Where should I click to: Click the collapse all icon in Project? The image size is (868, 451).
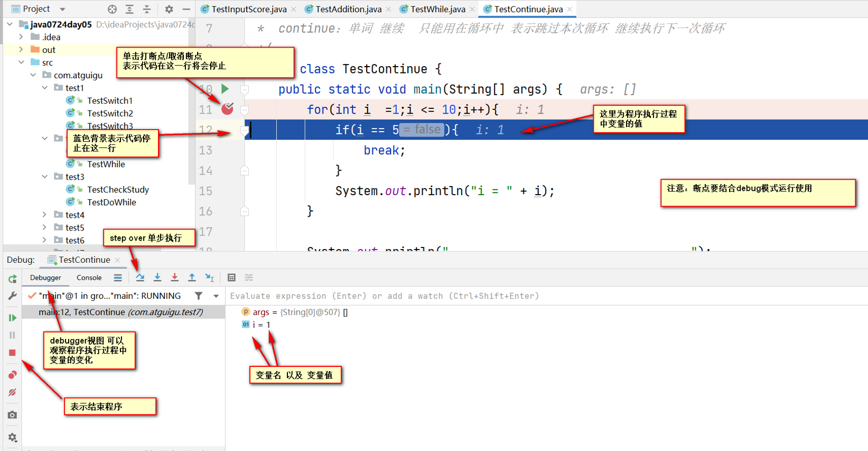(147, 9)
